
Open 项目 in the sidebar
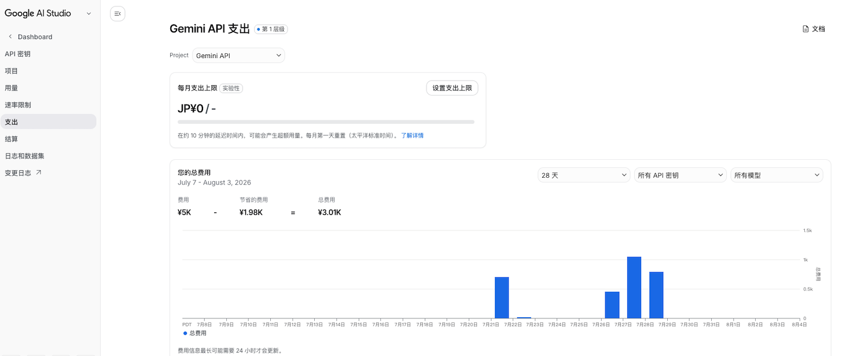(48, 71)
